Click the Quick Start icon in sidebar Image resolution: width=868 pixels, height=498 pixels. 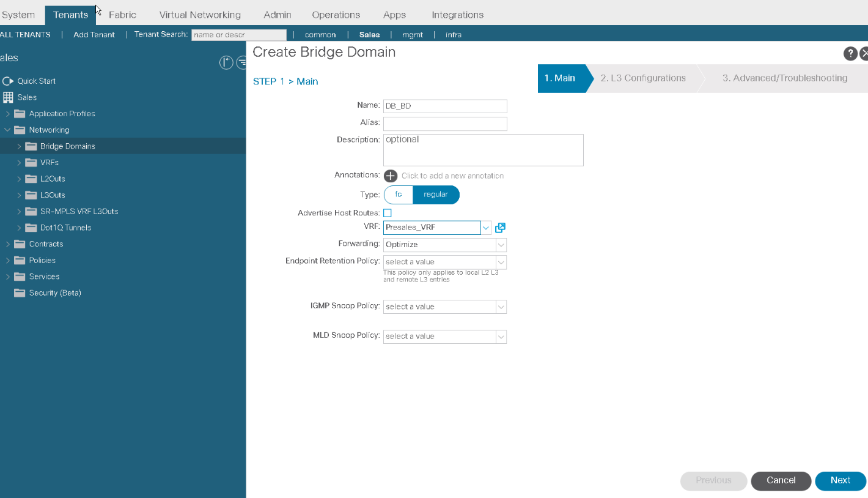coord(8,81)
